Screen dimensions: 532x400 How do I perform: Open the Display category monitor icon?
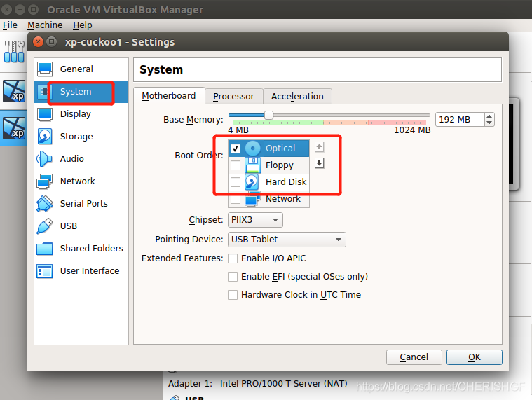tap(45, 114)
